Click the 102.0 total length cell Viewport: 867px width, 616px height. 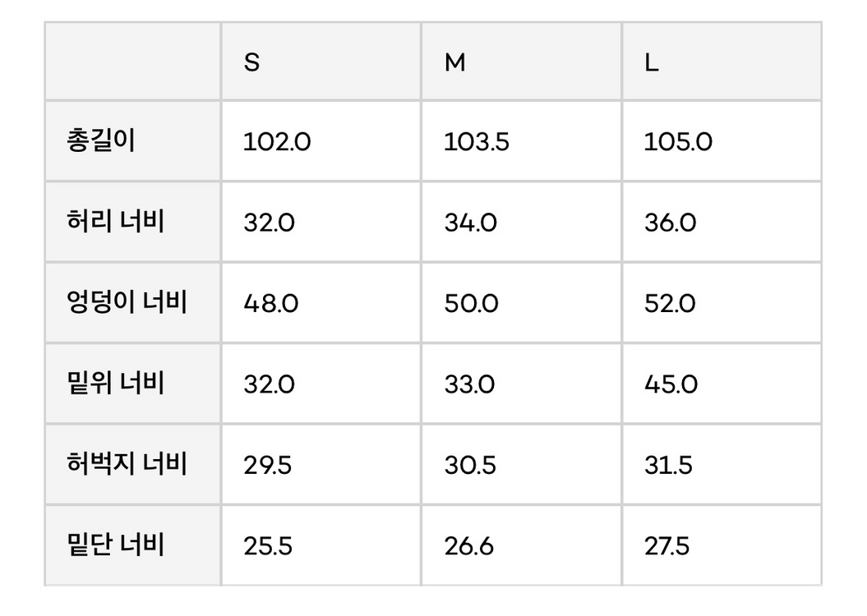click(x=277, y=142)
